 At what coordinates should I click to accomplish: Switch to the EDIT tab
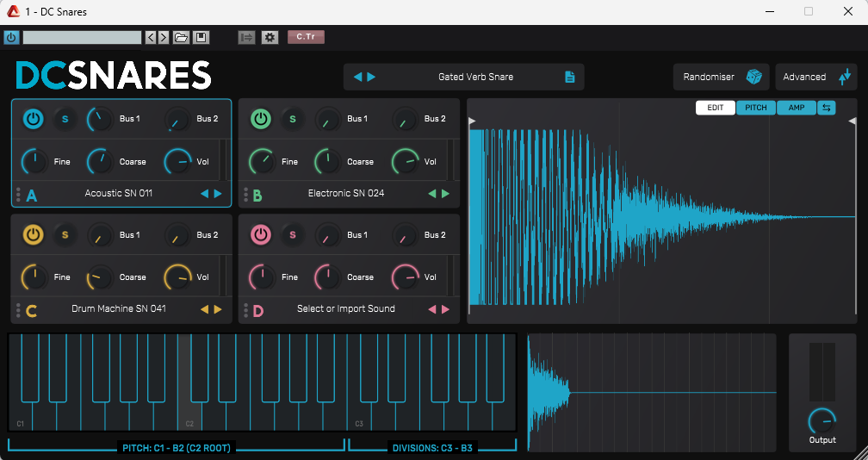point(716,108)
